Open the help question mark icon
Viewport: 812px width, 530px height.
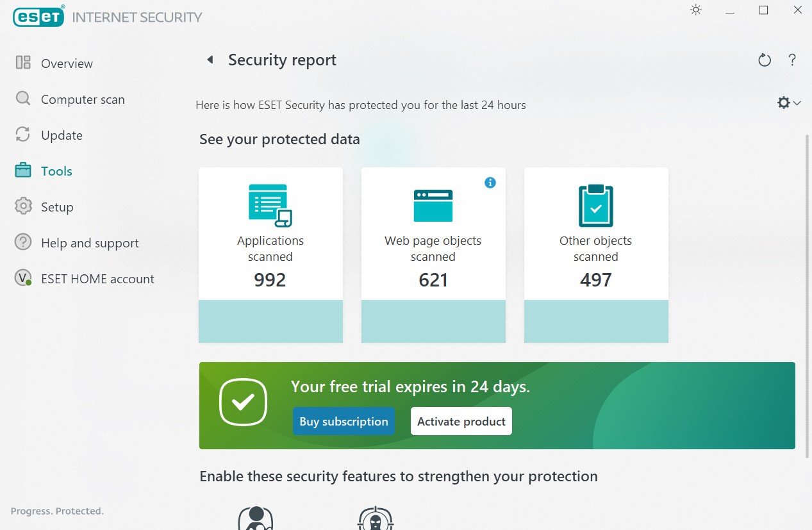pos(792,60)
